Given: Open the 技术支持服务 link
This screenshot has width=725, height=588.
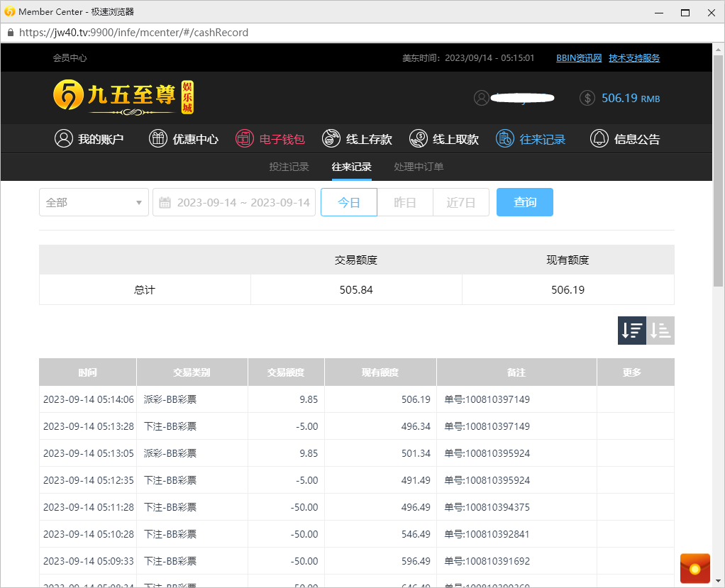Looking at the screenshot, I should 634,58.
